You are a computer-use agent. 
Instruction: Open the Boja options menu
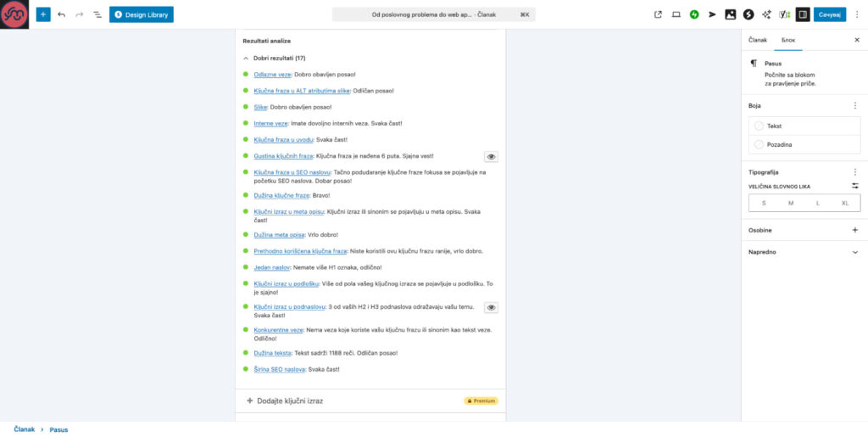point(854,105)
